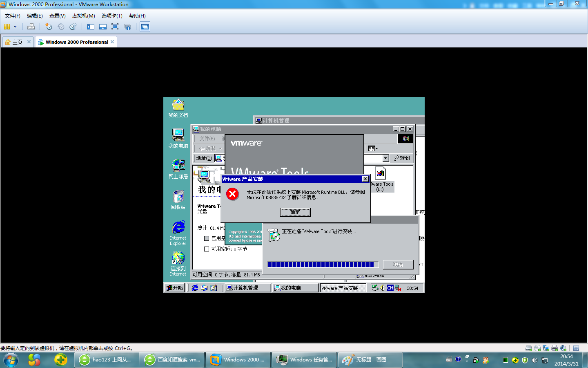Open the power options dropdown arrow
Screen dimensions: 588x368
click(16, 27)
